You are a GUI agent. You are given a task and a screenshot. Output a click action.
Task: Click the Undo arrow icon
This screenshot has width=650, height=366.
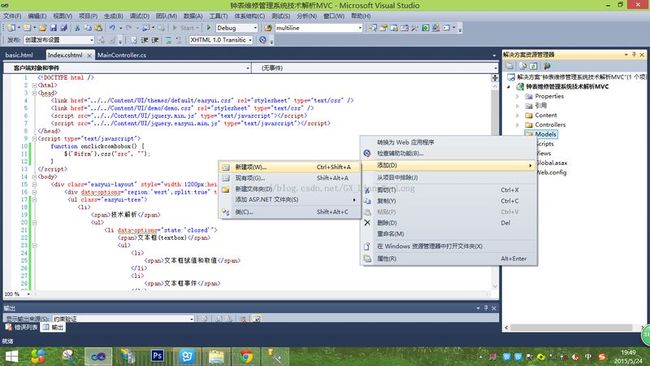click(112, 28)
